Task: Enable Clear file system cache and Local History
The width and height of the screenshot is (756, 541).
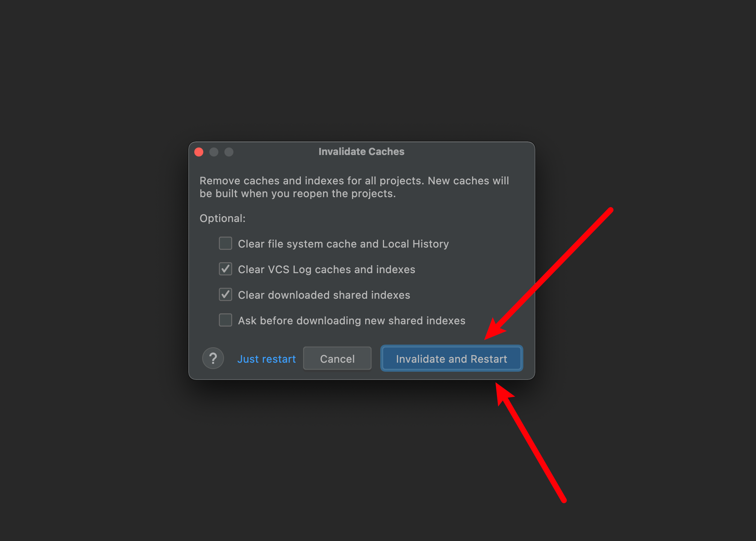Action: point(226,243)
